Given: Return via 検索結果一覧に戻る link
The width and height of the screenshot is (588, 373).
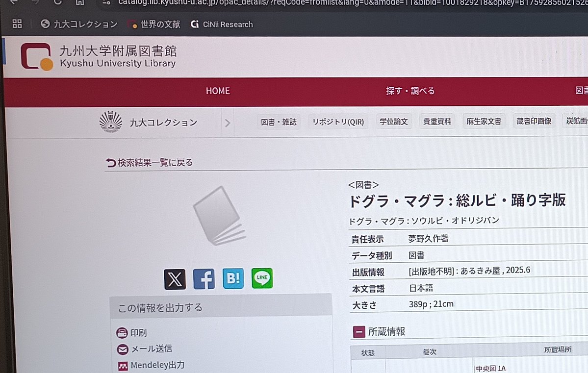Looking at the screenshot, I should tap(149, 162).
